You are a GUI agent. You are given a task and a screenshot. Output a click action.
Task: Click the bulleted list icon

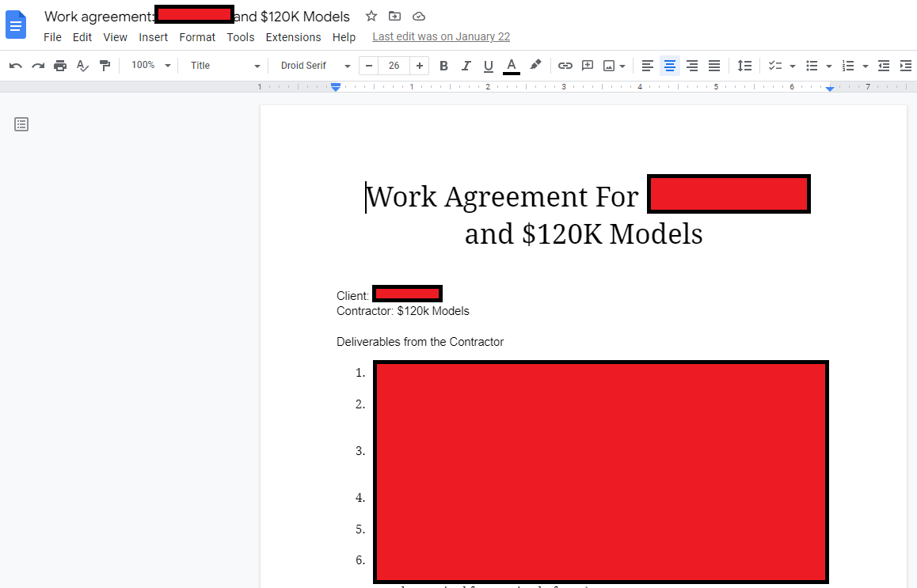point(812,66)
